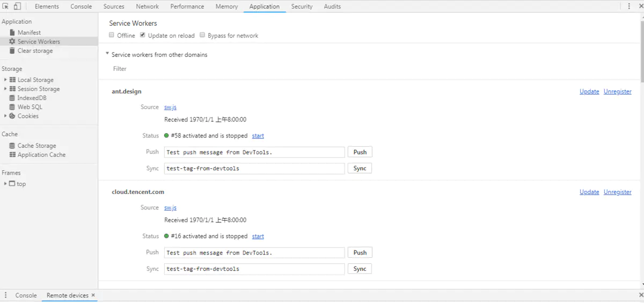
Task: Click the top frame window icon
Action: 12,184
